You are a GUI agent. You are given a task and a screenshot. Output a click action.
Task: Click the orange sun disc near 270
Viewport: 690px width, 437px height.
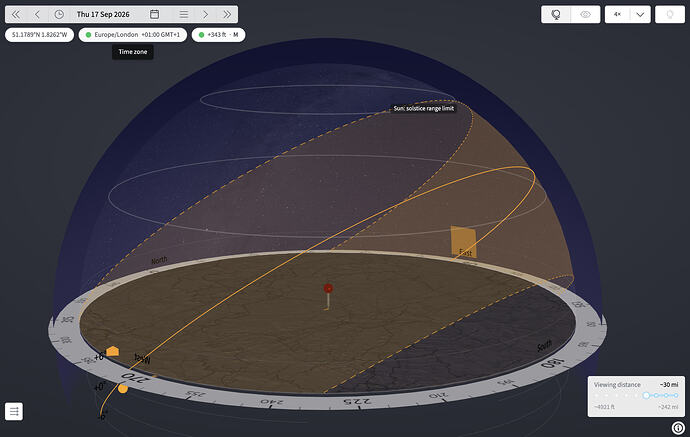coord(123,389)
